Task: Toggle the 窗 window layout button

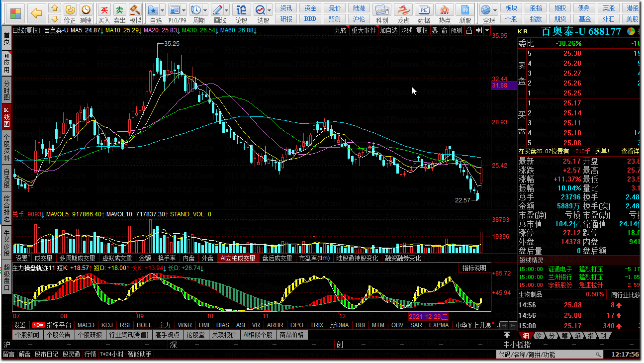Action: [x=444, y=30]
